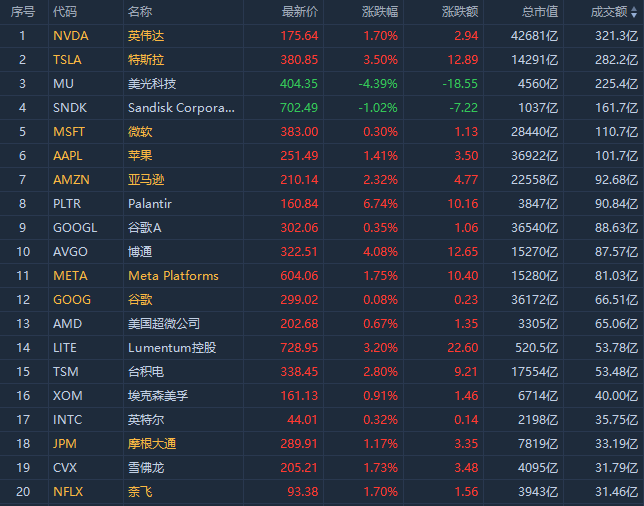Click the 涨跌额 column header
This screenshot has height=506, width=644.
pos(459,11)
